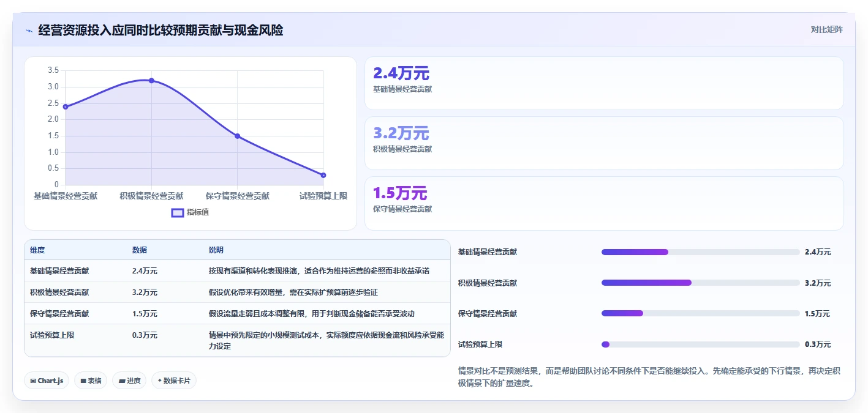The width and height of the screenshot is (868, 413).
Task: Click the lightning icon beside the title
Action: pyautogui.click(x=29, y=31)
